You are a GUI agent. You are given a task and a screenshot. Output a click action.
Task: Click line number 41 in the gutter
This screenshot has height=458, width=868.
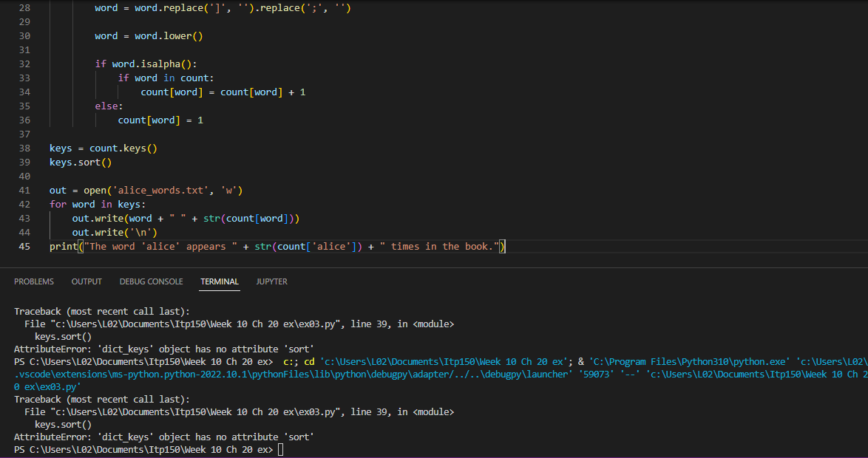[24, 191]
